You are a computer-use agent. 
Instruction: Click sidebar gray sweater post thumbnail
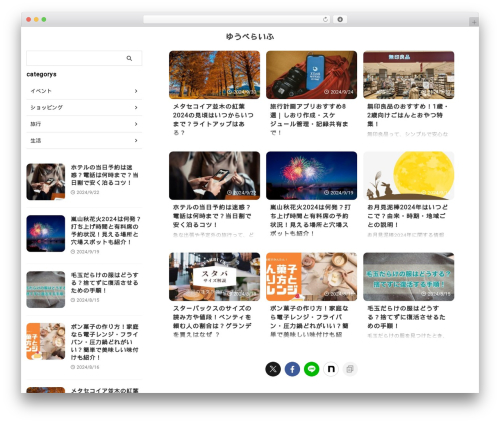46,289
